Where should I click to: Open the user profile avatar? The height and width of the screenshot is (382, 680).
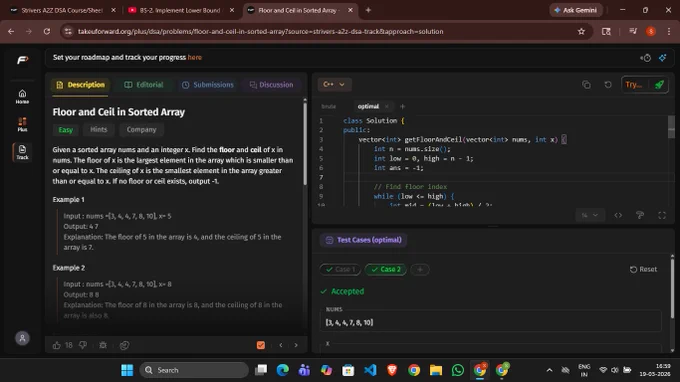click(x=22, y=338)
